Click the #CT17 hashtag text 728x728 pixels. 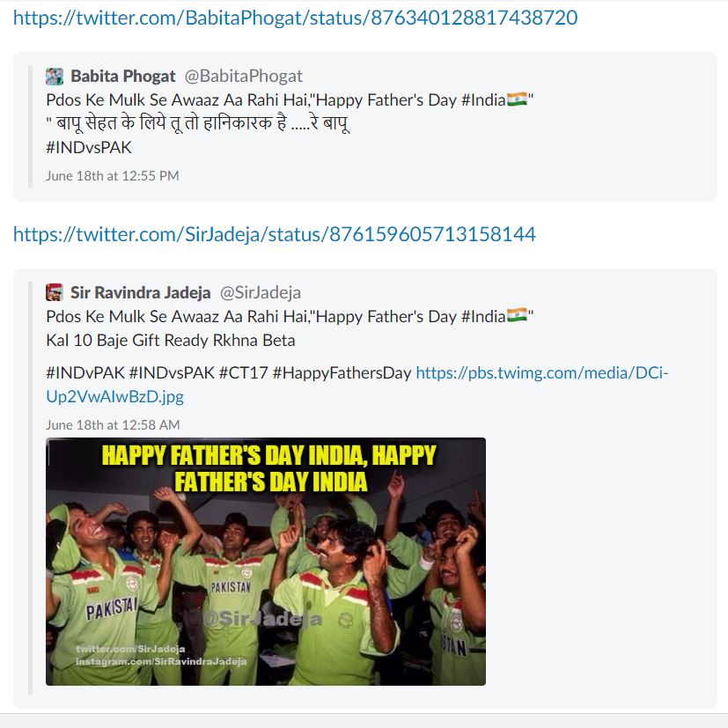(243, 373)
